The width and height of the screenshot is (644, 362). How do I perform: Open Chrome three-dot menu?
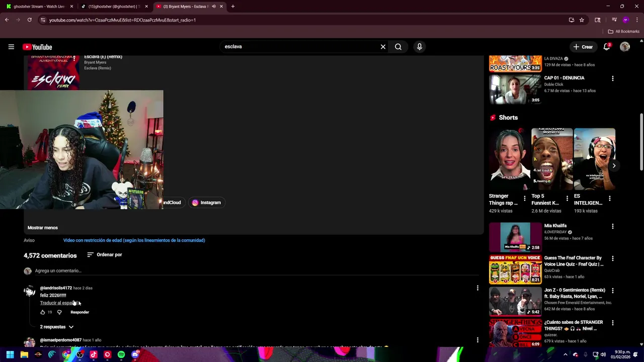pos(637,20)
